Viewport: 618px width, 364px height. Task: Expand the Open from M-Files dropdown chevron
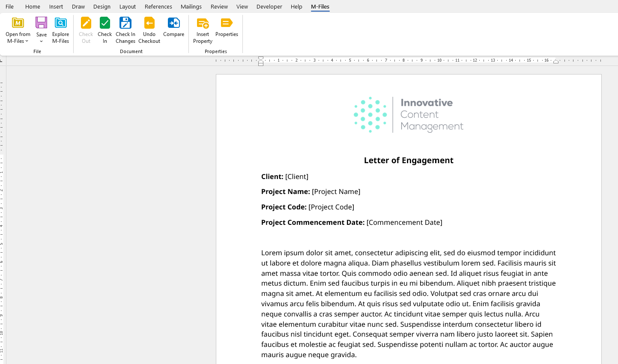tap(27, 41)
